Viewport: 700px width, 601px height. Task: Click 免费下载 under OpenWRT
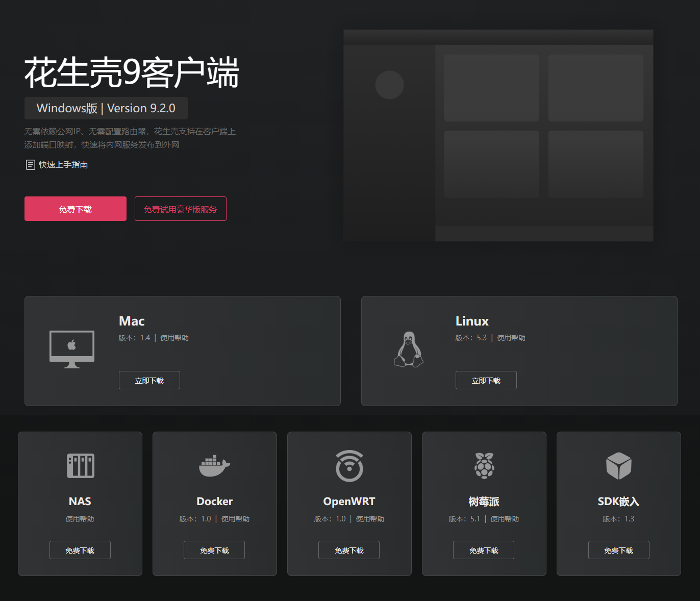click(x=349, y=550)
